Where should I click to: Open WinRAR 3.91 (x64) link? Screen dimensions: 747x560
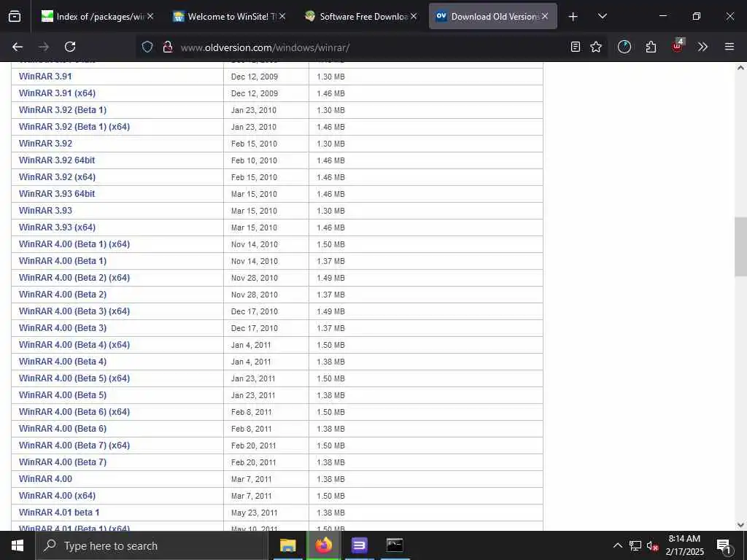coord(57,93)
